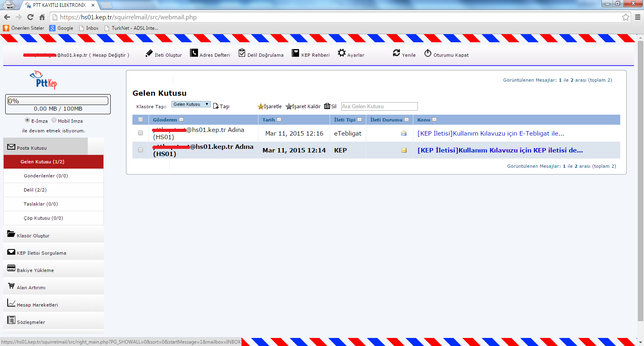The height and width of the screenshot is (346, 644).
Task: Open Chrome menu hamburger icon
Action: 638,17
